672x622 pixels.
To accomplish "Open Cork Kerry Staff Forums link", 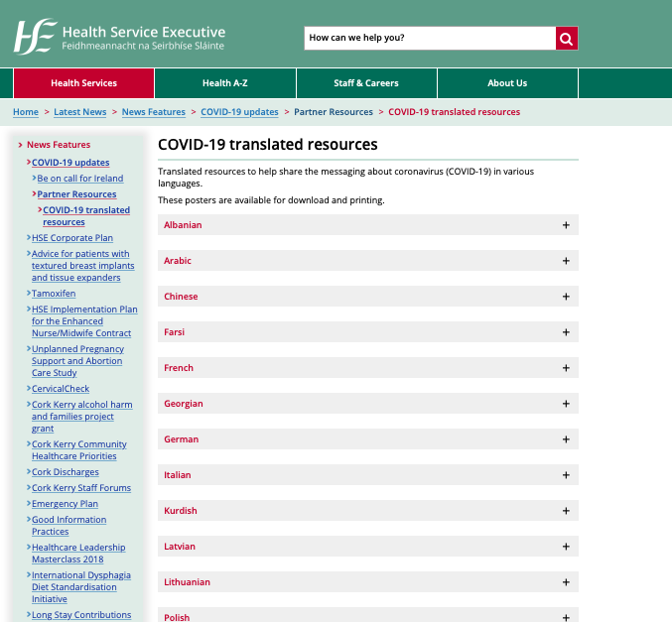I will click(x=81, y=488).
